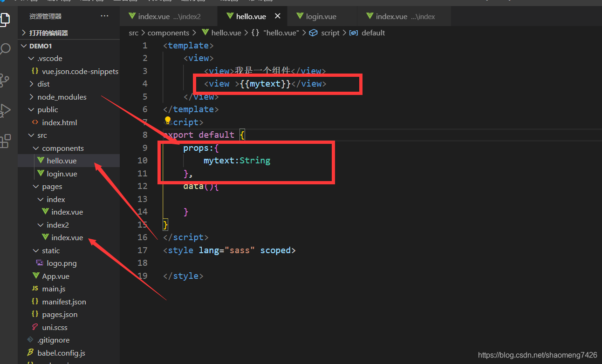Image resolution: width=602 pixels, height=364 pixels.
Task: Select hello.vue in the file tree
Action: coord(68,161)
